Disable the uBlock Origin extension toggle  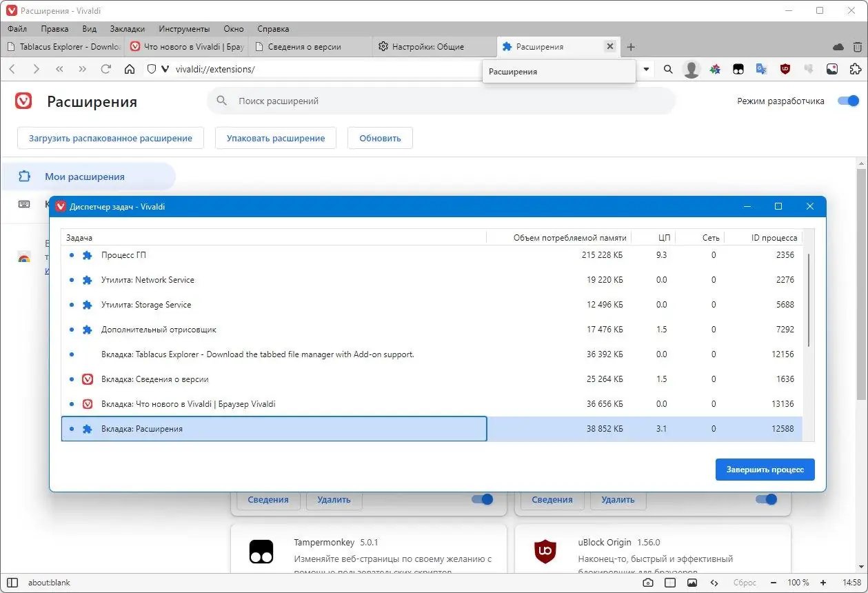tap(765, 499)
